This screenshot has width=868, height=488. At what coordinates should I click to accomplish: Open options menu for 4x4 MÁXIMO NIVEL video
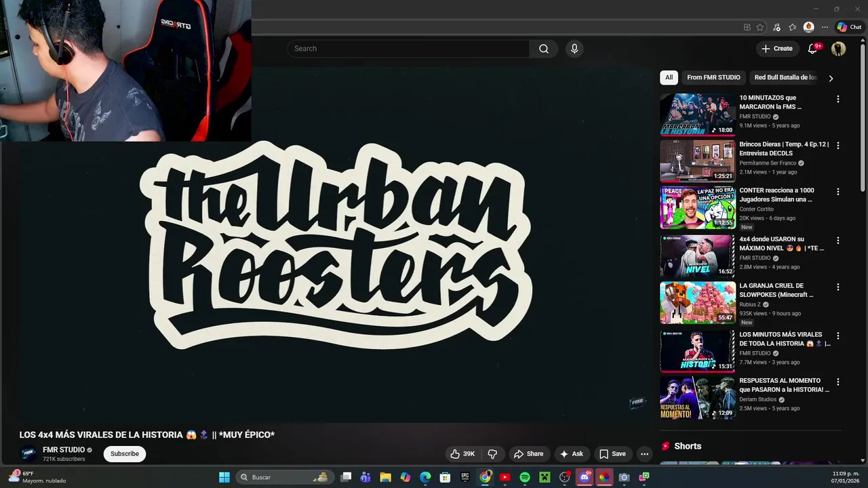coord(837,241)
